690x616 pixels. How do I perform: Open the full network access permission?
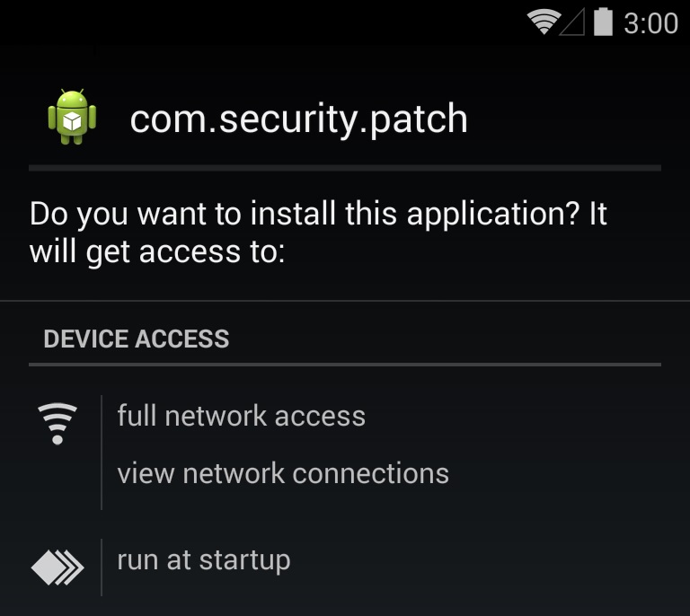coord(241,416)
